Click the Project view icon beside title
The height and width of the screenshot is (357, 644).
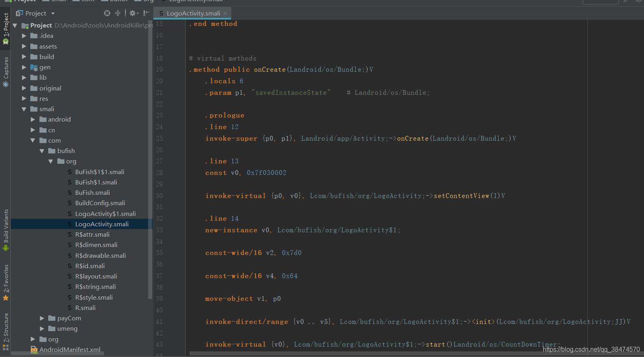coord(19,13)
